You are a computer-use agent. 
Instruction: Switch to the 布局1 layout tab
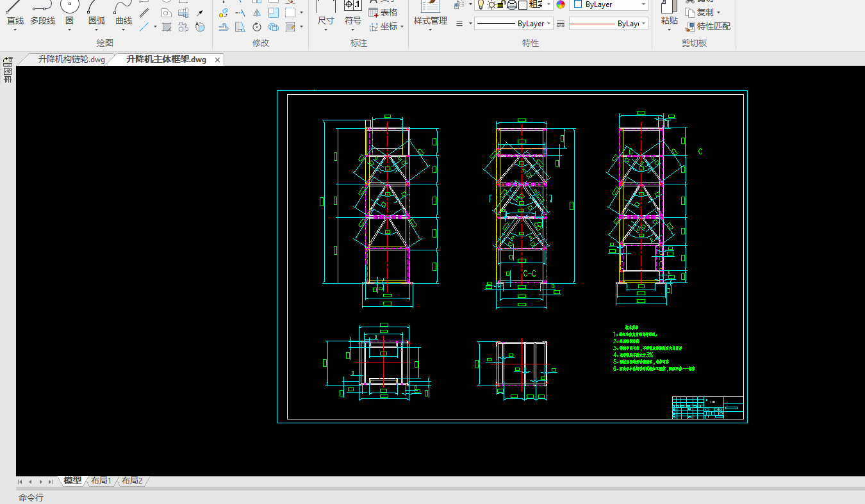101,480
